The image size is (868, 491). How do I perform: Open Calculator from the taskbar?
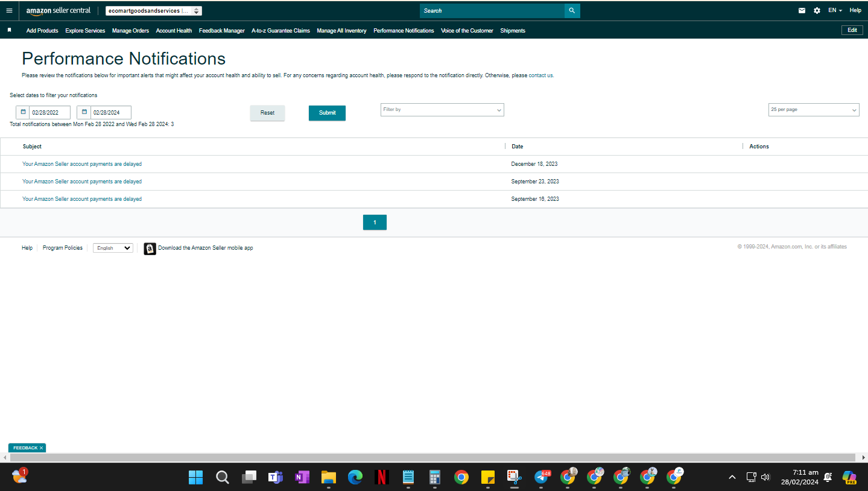coord(435,478)
